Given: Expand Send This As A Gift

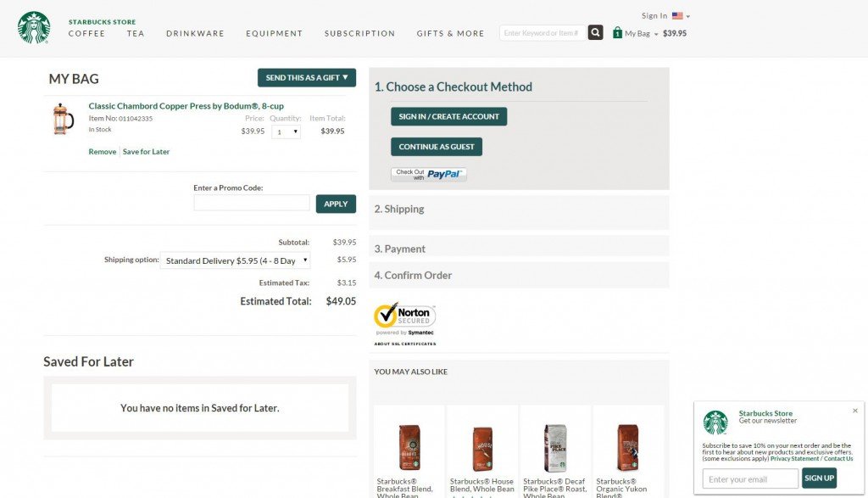Looking at the screenshot, I should (307, 78).
